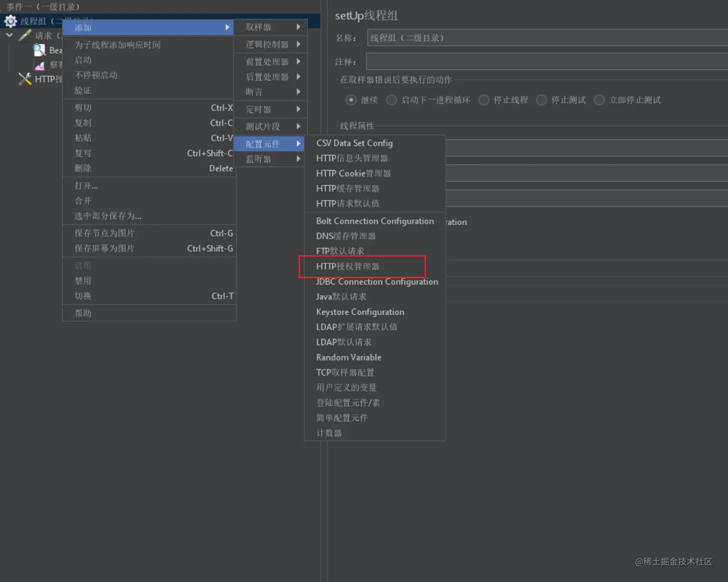This screenshot has height=582, width=728.
Task: Select Bolt Connection Configuration
Action: coord(375,221)
